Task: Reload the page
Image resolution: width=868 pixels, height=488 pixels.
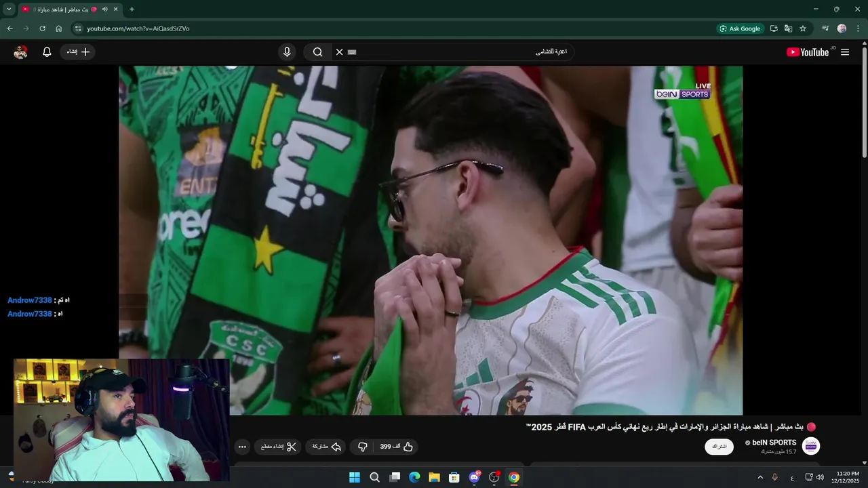Action: (42, 28)
